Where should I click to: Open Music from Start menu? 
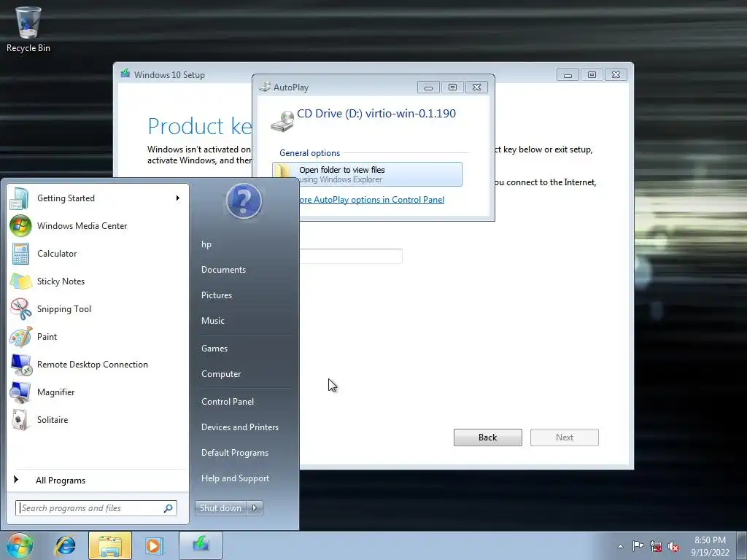[x=213, y=321]
